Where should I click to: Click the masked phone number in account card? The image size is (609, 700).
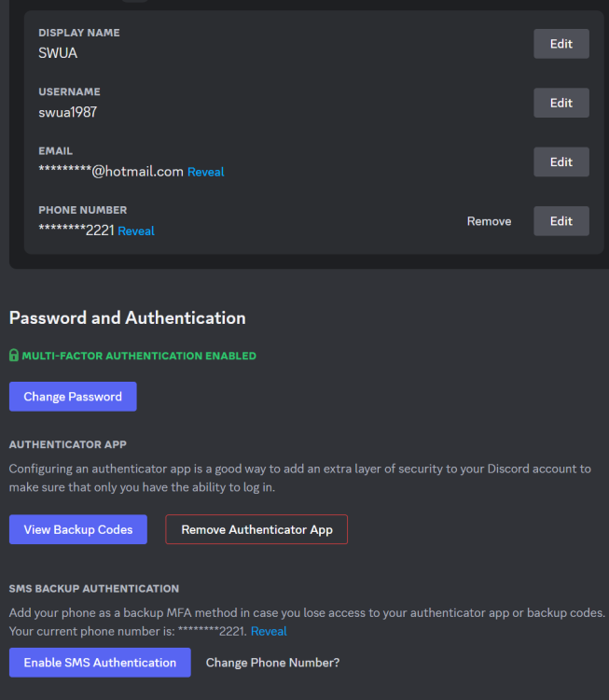76,231
